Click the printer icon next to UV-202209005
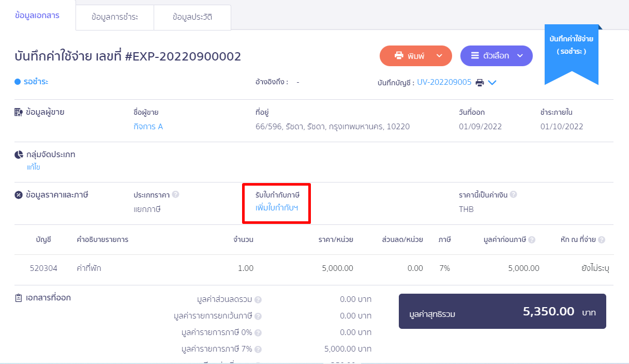This screenshot has width=629, height=364. (x=480, y=82)
